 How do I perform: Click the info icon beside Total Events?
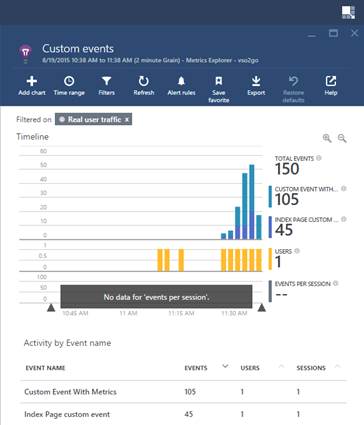click(x=319, y=158)
